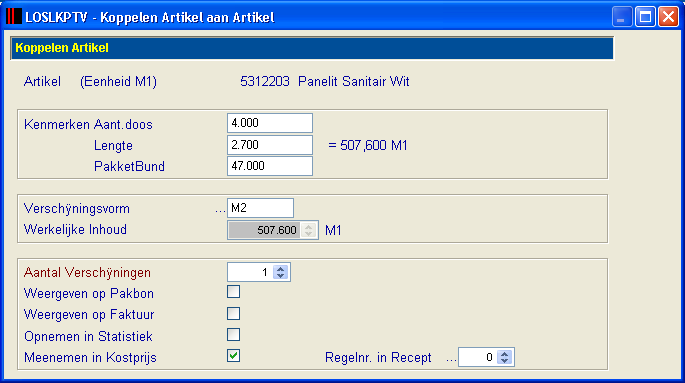
Task: Decrease Aantal Verschijningen with down arrow
Action: click(280, 276)
